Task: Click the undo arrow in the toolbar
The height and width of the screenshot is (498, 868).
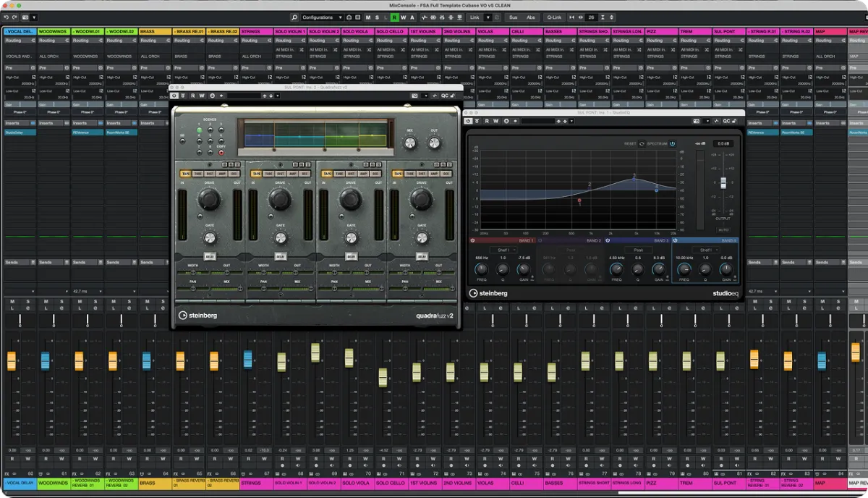Action: [7, 17]
